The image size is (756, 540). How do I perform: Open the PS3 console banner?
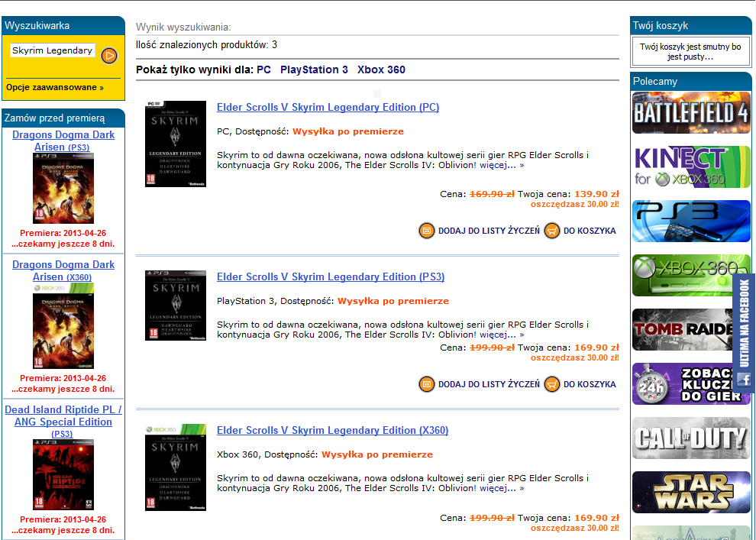tap(691, 221)
